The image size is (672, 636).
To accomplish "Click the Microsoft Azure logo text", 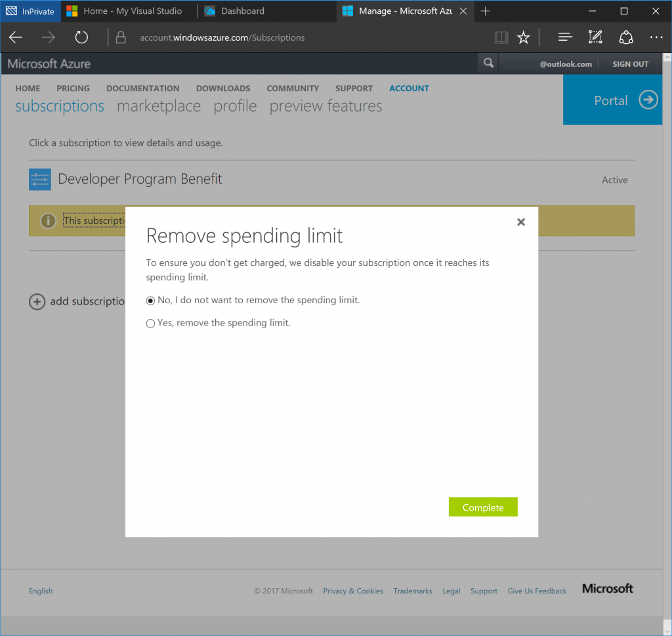I will (x=49, y=64).
